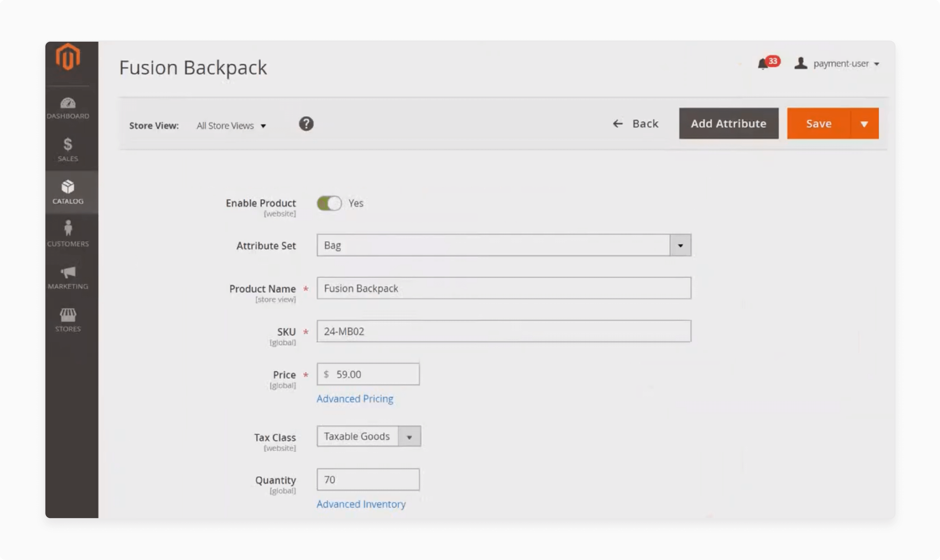The image size is (940, 560).
Task: Click the Fusion Backpack page title
Action: 193,68
